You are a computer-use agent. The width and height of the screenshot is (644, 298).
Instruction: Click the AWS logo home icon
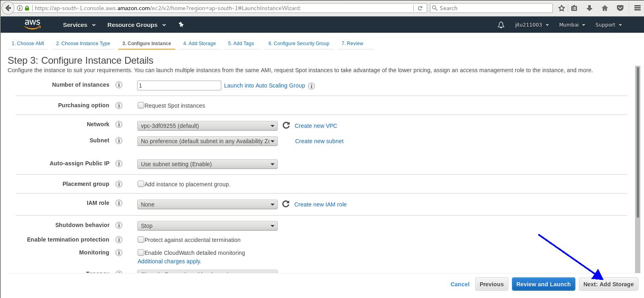[32, 24]
